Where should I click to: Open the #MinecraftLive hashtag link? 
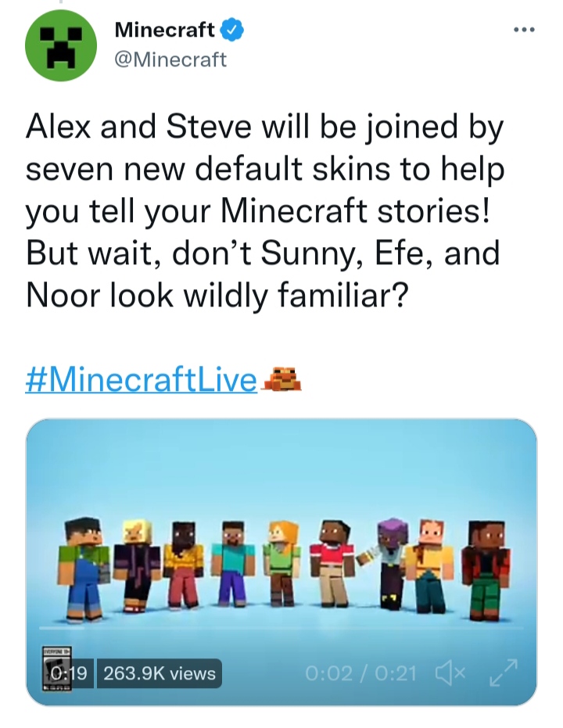(x=142, y=381)
